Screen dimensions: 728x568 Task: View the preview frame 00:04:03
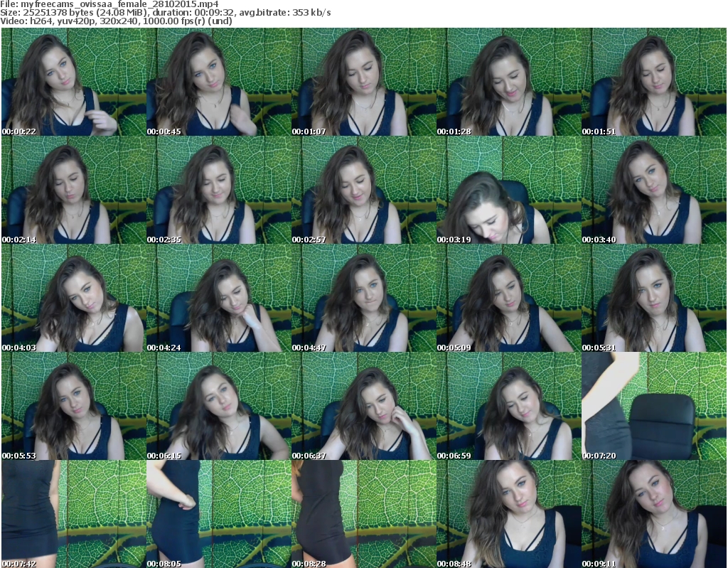pyautogui.click(x=74, y=298)
